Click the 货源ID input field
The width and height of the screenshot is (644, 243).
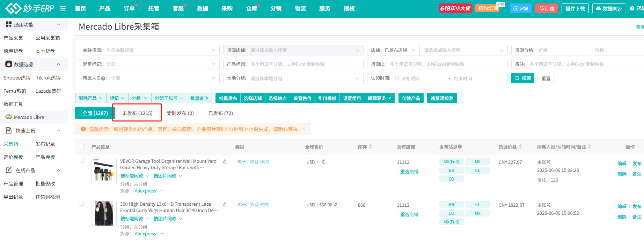[x=437, y=64]
